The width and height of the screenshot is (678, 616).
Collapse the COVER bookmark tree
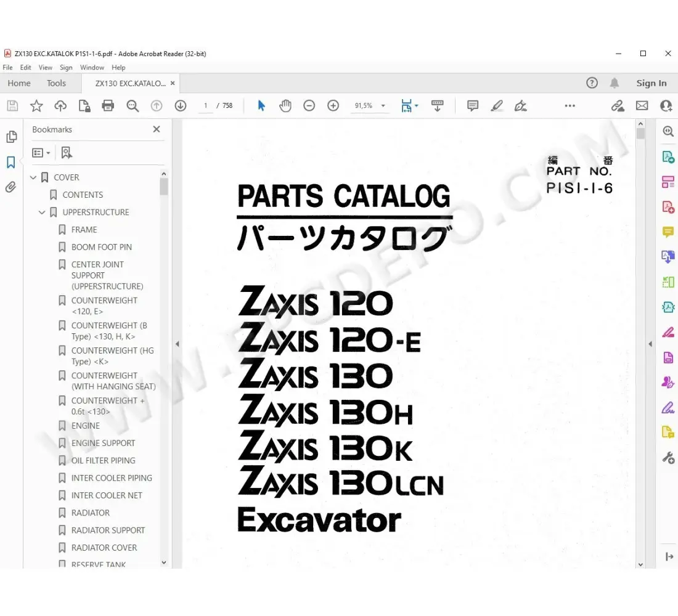coord(33,177)
